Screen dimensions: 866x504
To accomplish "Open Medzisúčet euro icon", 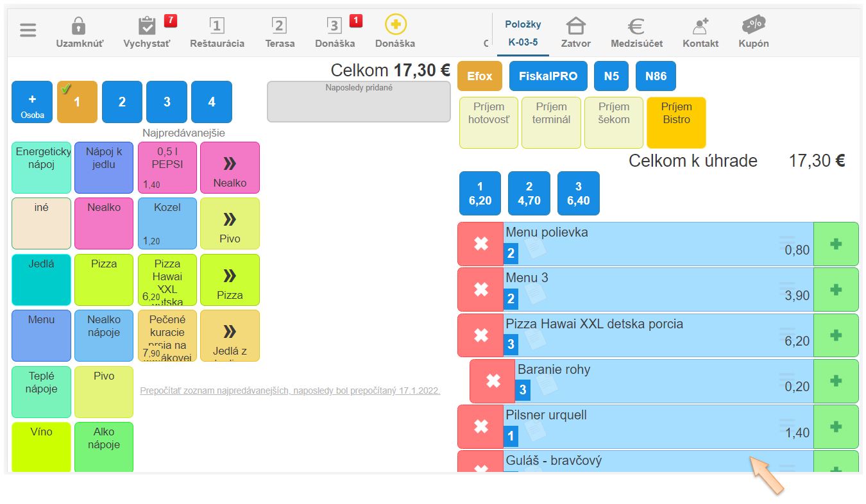I will [x=636, y=27].
